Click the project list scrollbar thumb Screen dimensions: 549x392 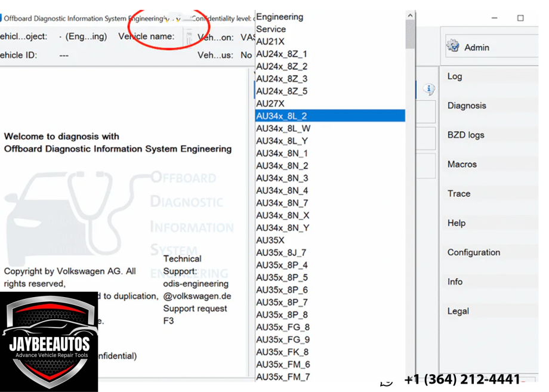(410, 34)
